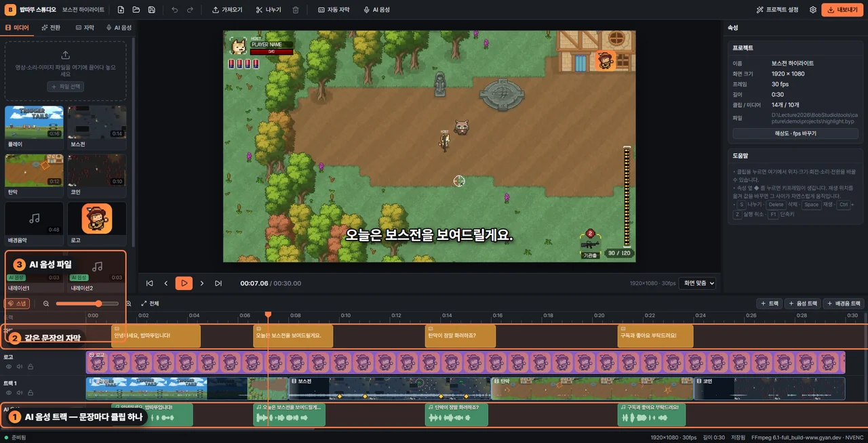Redo the last undone edit
This screenshot has width=868, height=443.
point(190,10)
